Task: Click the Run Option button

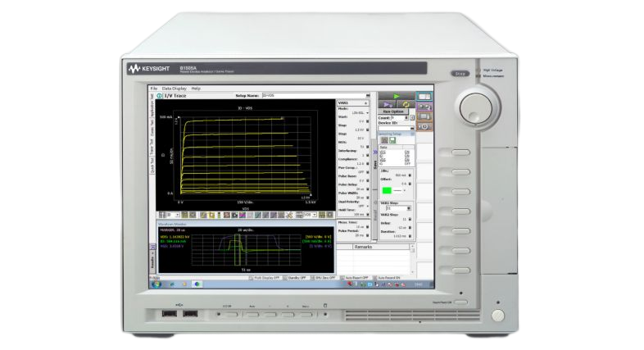Action: point(397,111)
